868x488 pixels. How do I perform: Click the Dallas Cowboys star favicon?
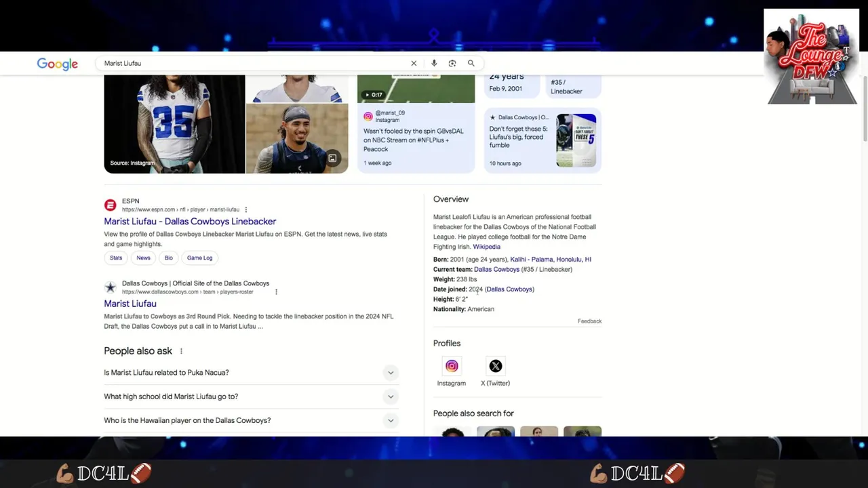tap(110, 287)
